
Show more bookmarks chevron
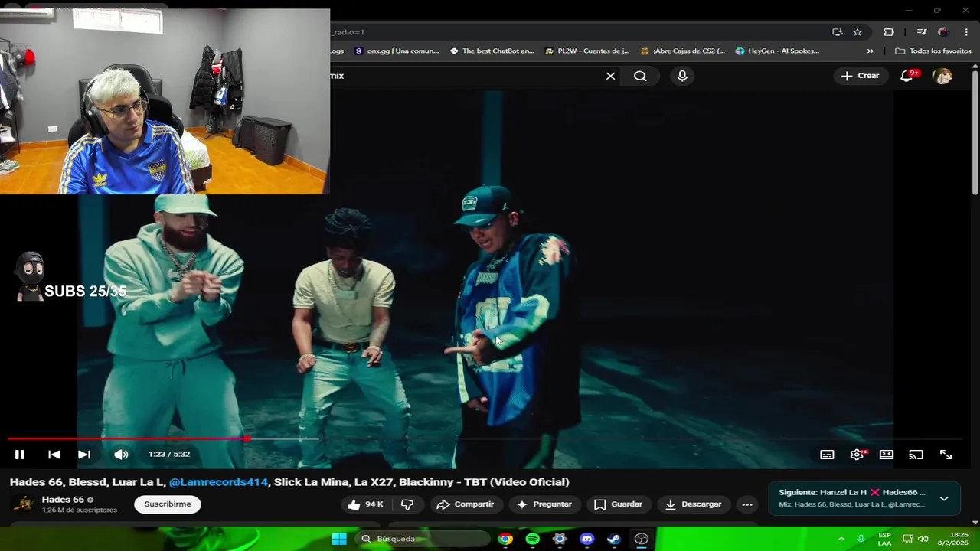point(870,51)
